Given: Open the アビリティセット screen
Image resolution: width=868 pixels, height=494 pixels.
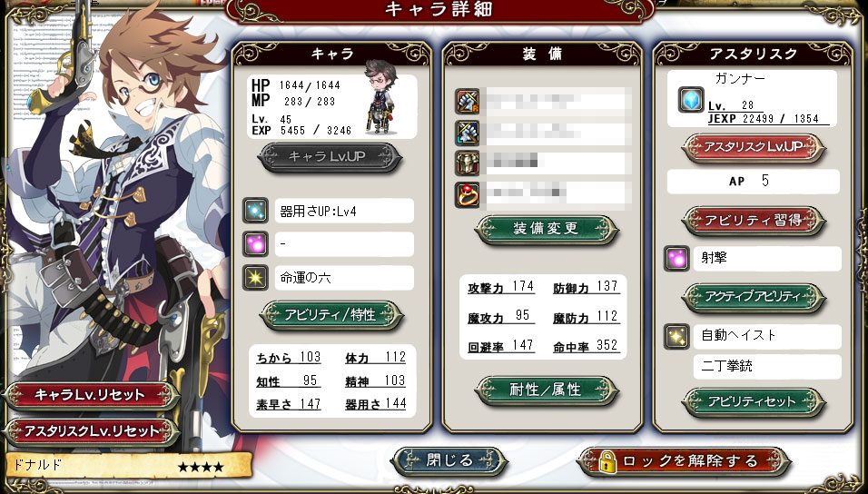Looking at the screenshot, I should (754, 402).
